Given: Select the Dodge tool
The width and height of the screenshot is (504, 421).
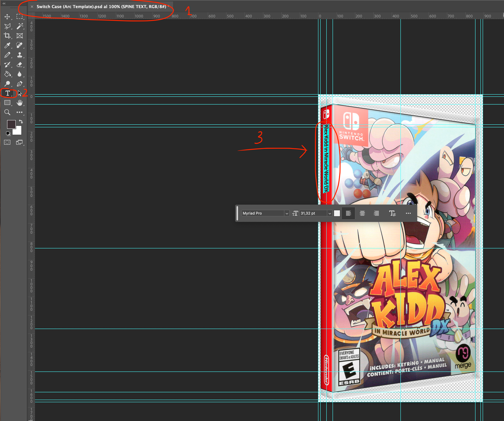Looking at the screenshot, I should tap(7, 84).
